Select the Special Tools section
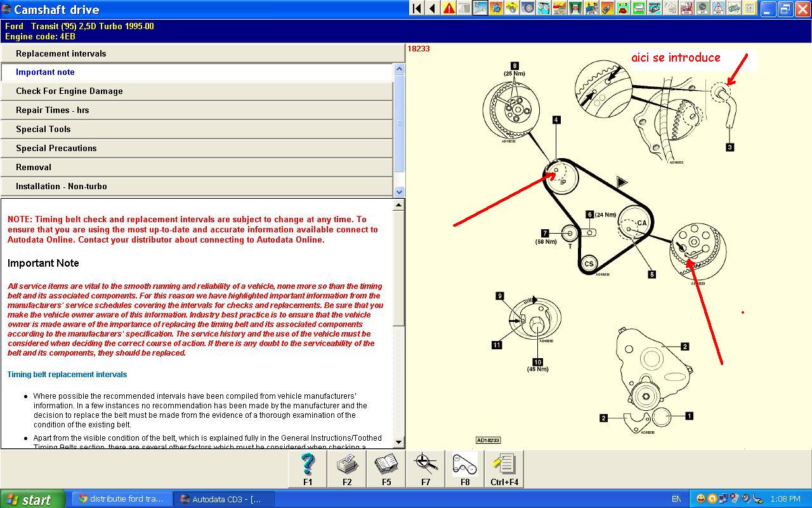The width and height of the screenshot is (812, 508). click(x=197, y=129)
